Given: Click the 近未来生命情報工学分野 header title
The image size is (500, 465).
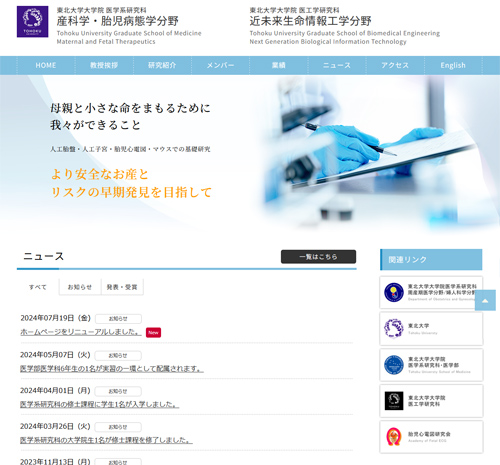Looking at the screenshot, I should point(311,21).
